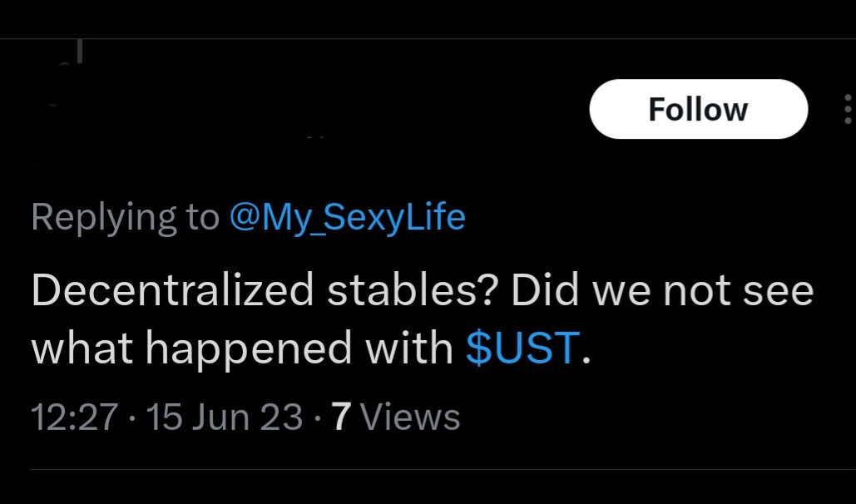Click the 'Replying to' label
The height and width of the screenshot is (504, 856).
pyautogui.click(x=125, y=217)
